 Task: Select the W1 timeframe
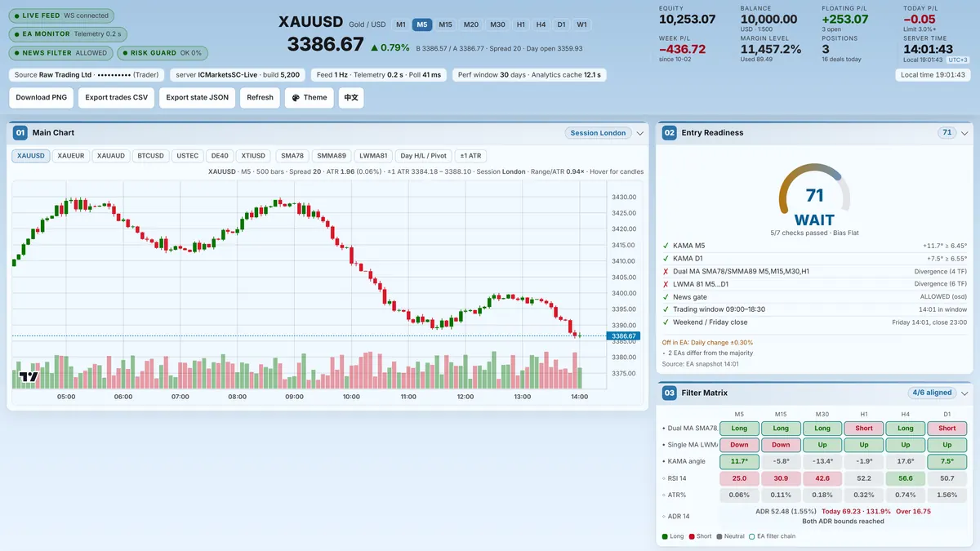[x=581, y=24]
